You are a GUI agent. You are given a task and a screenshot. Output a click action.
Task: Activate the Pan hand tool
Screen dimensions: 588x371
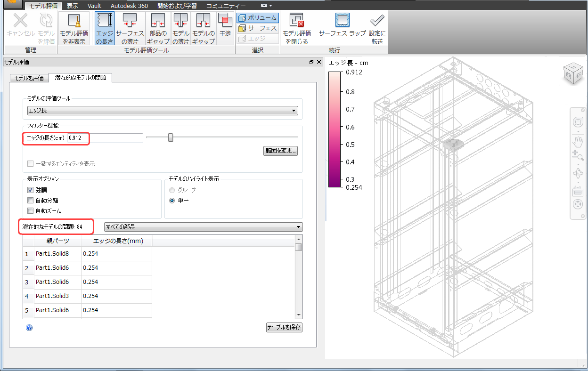pyautogui.click(x=578, y=141)
